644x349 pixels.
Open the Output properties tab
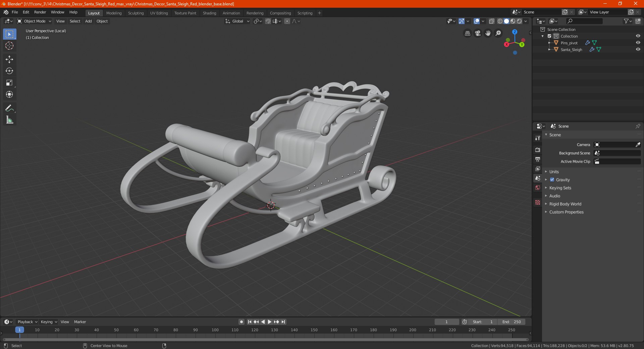tap(538, 159)
